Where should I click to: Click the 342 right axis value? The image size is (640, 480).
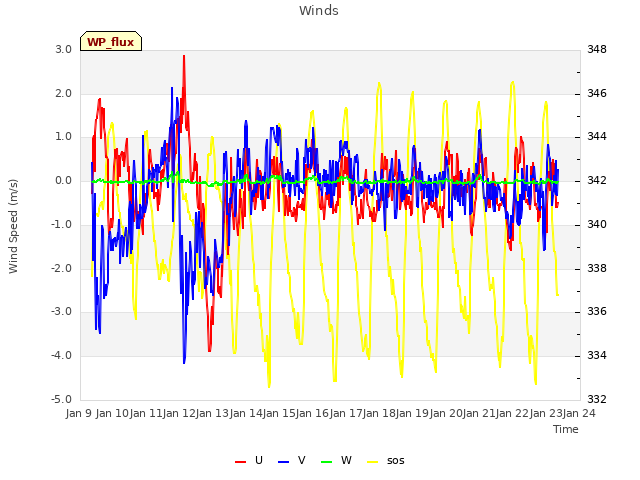click(x=597, y=181)
